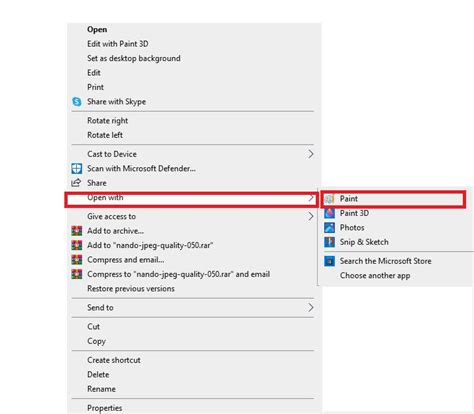Click the Microsoft Store icon

pyautogui.click(x=329, y=261)
